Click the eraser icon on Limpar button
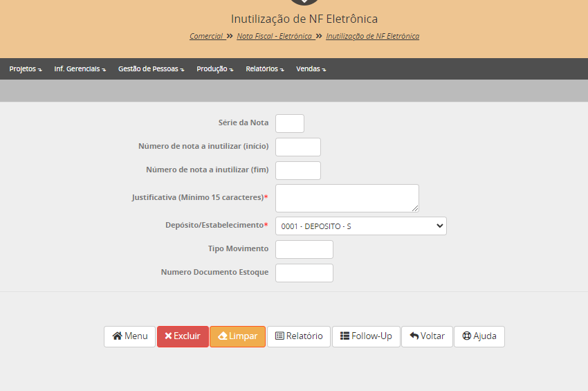 pyautogui.click(x=222, y=336)
